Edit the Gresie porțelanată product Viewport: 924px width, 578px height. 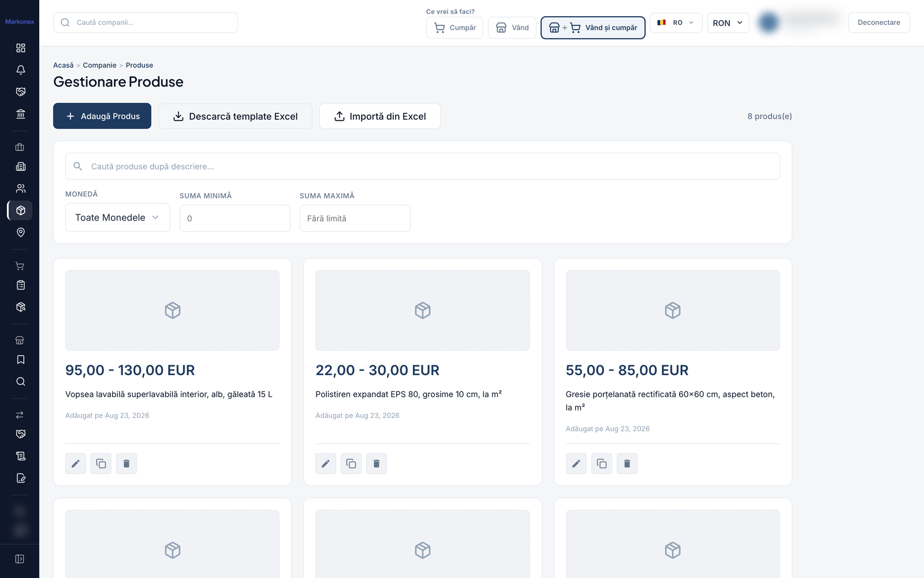[x=576, y=464]
